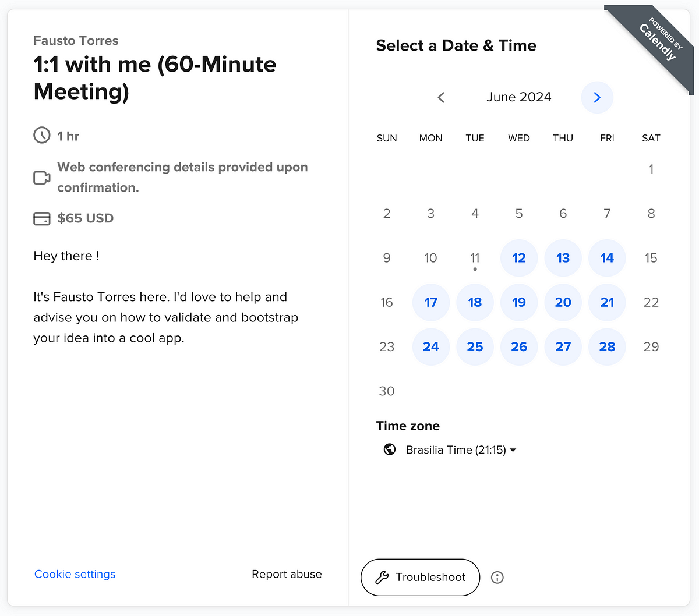Click the disabled date 22
This screenshot has height=616, width=699.
pos(651,302)
